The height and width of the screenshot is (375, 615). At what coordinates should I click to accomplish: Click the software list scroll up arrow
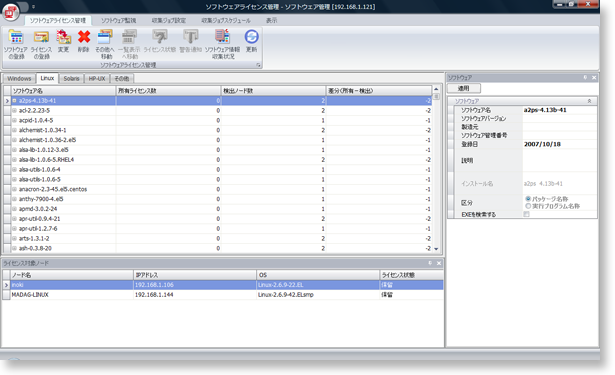(x=436, y=89)
